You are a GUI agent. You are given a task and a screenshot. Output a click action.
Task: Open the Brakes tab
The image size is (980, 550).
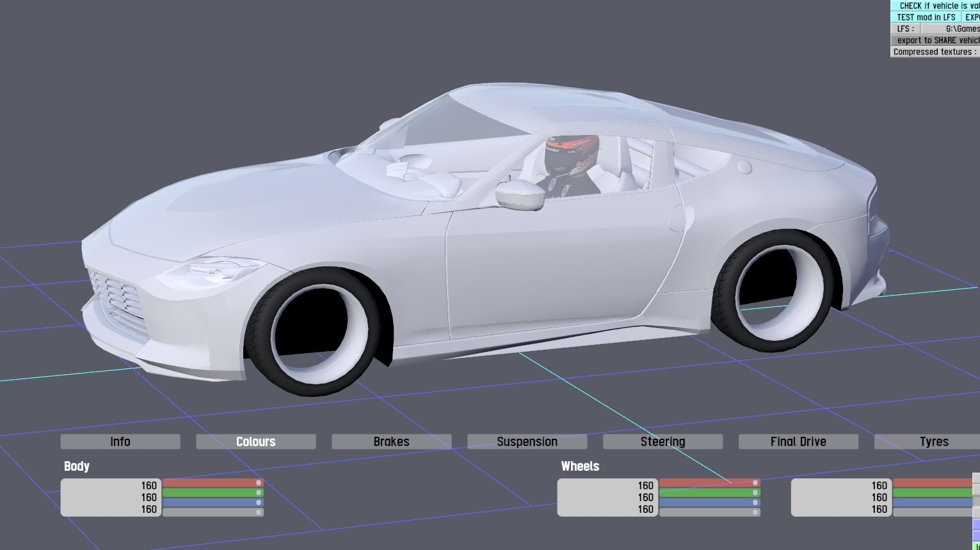coord(392,442)
